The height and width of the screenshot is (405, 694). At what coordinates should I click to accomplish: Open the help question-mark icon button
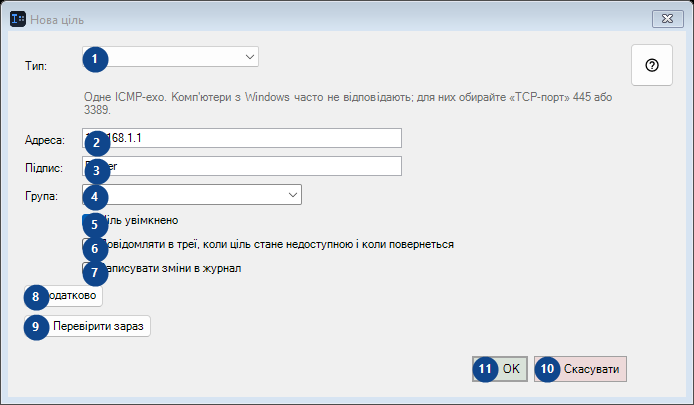click(x=652, y=65)
